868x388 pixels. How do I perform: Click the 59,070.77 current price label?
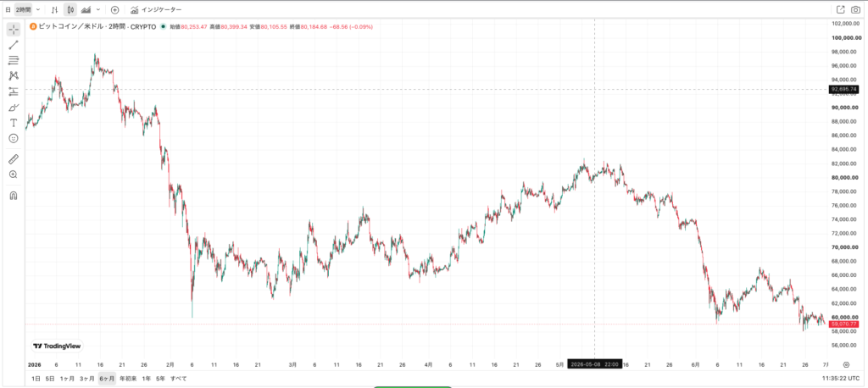[x=844, y=324]
